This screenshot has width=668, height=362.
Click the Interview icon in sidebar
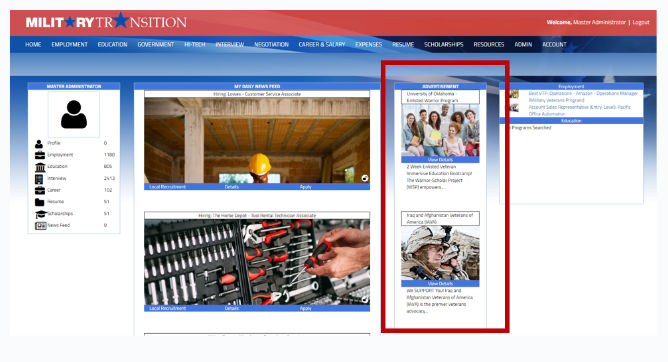(x=39, y=179)
